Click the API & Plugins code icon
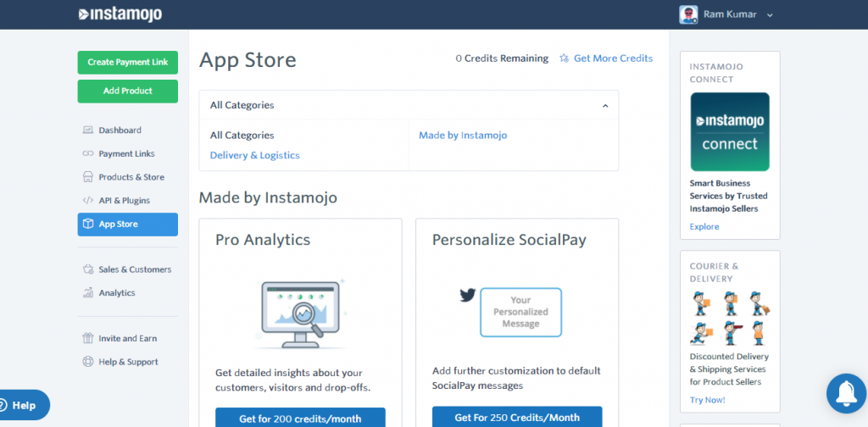This screenshot has width=868, height=427. (88, 201)
